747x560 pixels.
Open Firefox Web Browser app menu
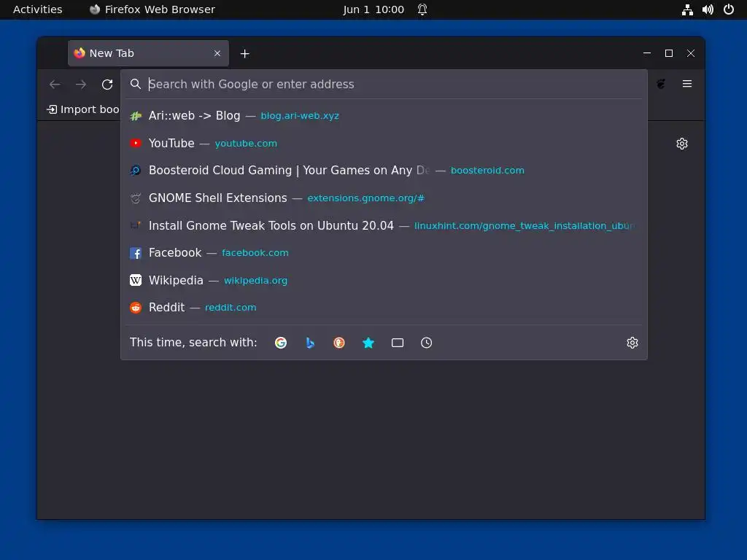click(x=152, y=9)
